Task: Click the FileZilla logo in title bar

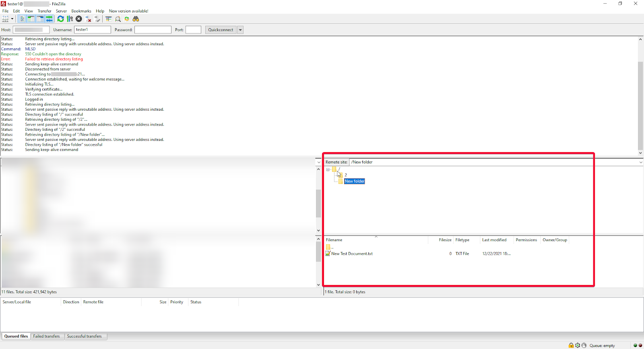Action: coord(4,4)
